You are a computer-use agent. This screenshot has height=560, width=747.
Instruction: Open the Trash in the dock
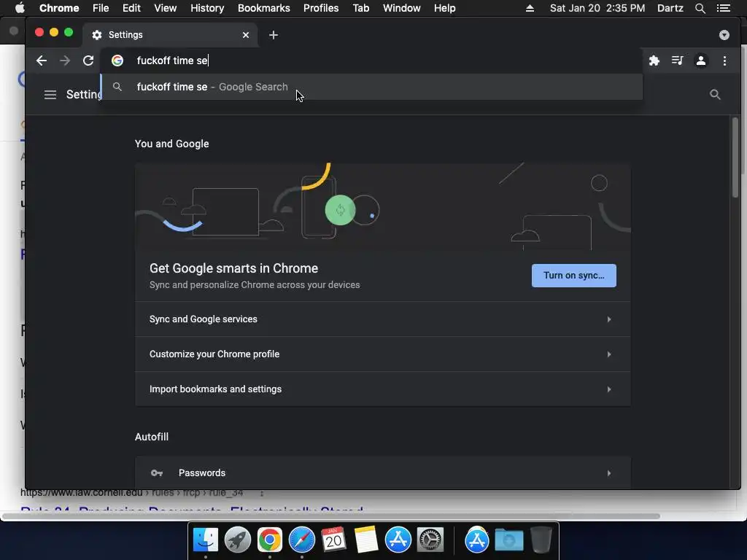(x=541, y=540)
